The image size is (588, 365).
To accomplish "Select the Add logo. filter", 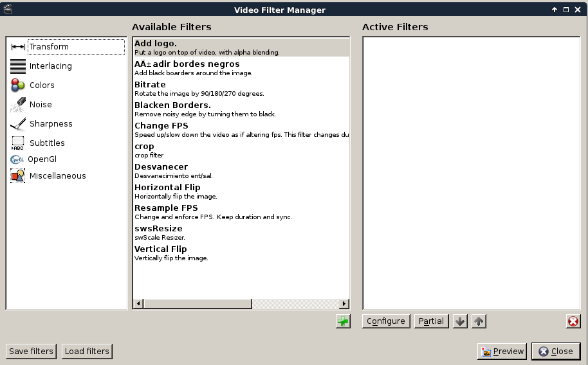I will pyautogui.click(x=241, y=47).
